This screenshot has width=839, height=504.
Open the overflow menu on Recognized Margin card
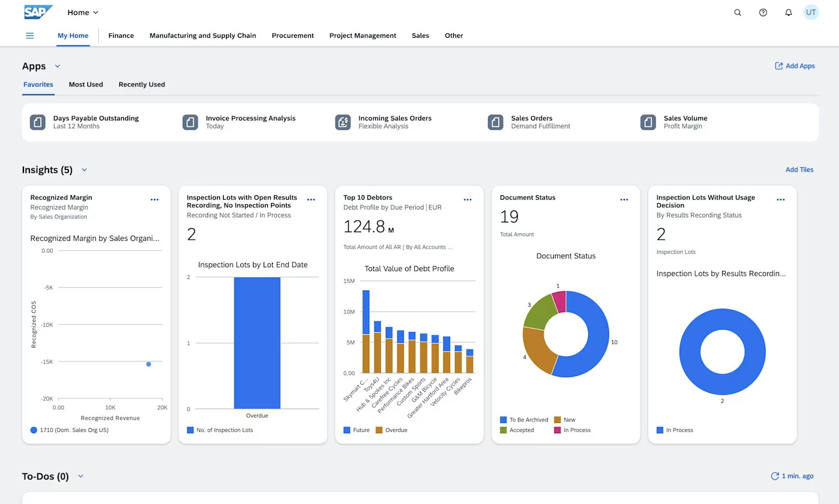(154, 199)
